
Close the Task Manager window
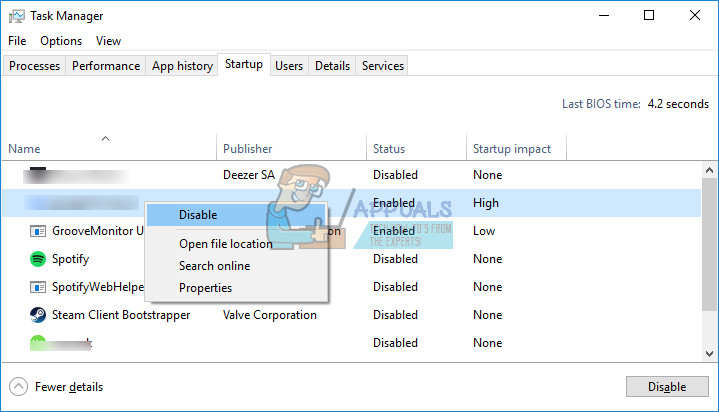coord(695,15)
